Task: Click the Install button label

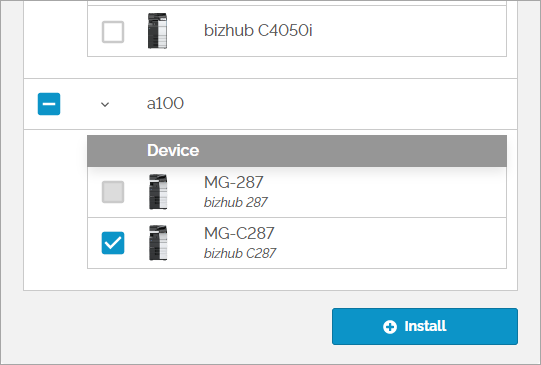Action: click(425, 326)
